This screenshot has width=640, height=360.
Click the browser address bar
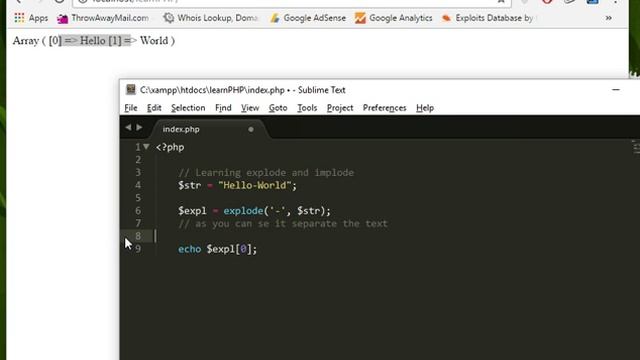click(x=290, y=2)
